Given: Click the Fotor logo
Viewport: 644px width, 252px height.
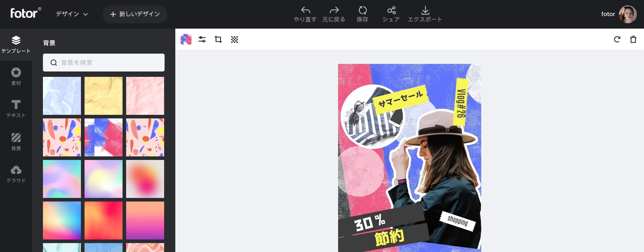Looking at the screenshot, I should [26, 13].
